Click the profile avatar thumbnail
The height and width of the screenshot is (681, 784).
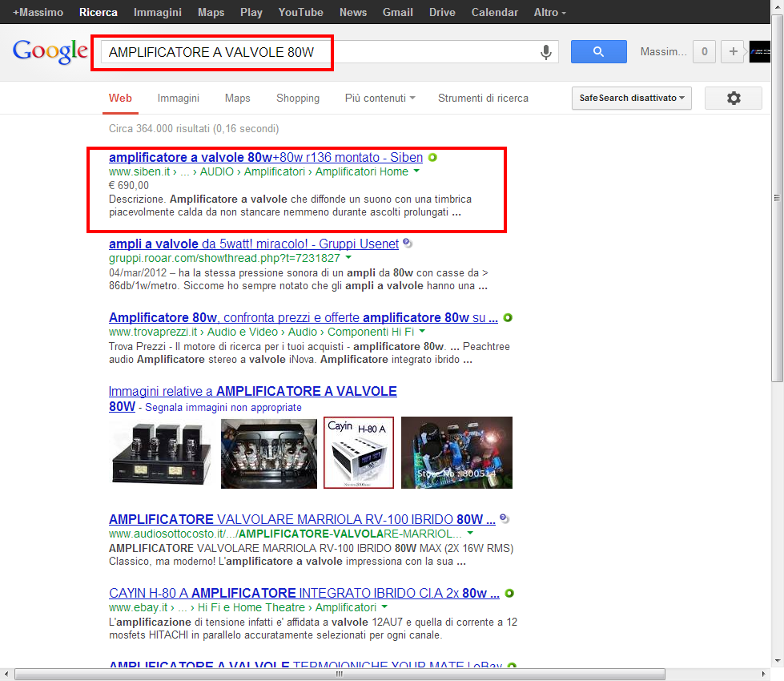(759, 51)
